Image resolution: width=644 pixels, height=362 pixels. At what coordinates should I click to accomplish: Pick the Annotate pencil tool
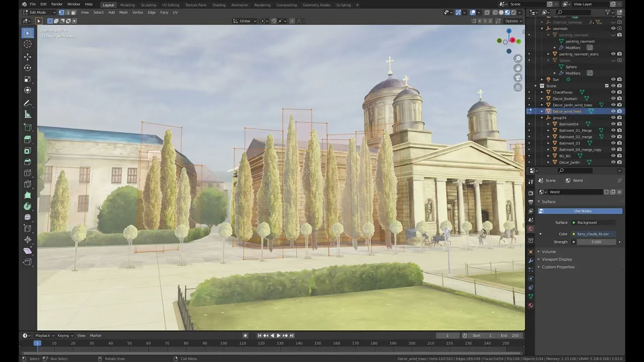click(x=28, y=103)
